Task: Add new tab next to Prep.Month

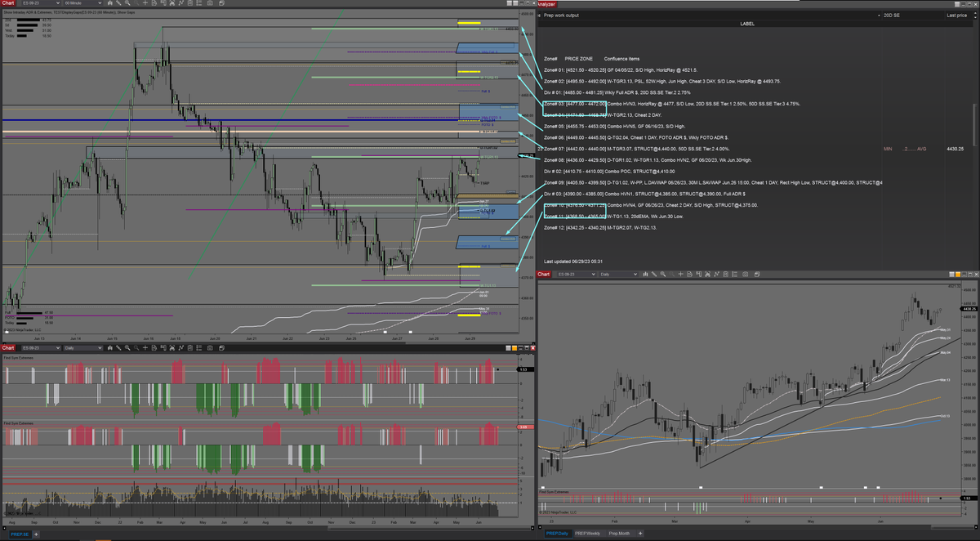Action: 640,534
